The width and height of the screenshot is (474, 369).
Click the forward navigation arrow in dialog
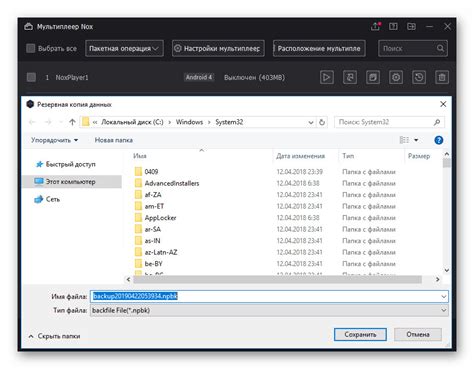point(48,122)
